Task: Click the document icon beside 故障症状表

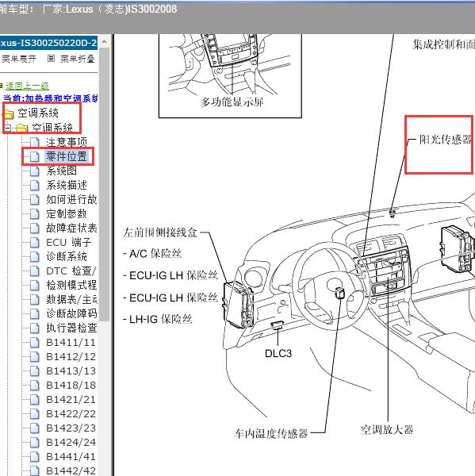Action: [x=35, y=228]
